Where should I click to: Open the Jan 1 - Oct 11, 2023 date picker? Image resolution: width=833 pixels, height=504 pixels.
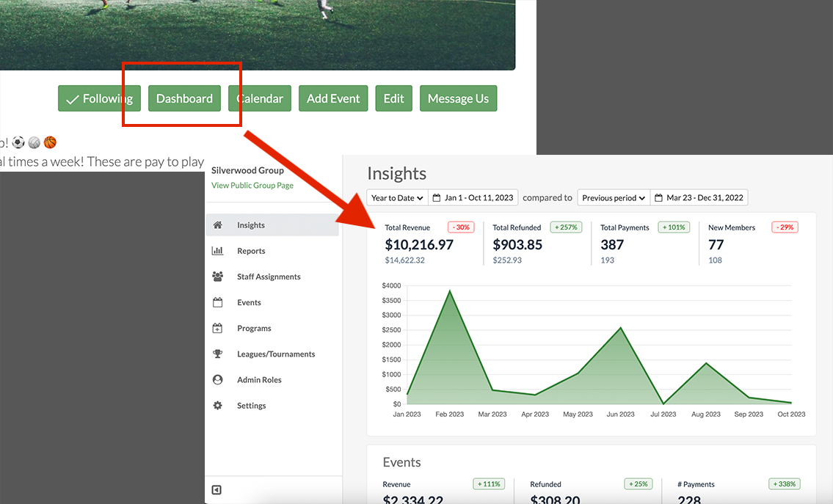click(x=474, y=198)
